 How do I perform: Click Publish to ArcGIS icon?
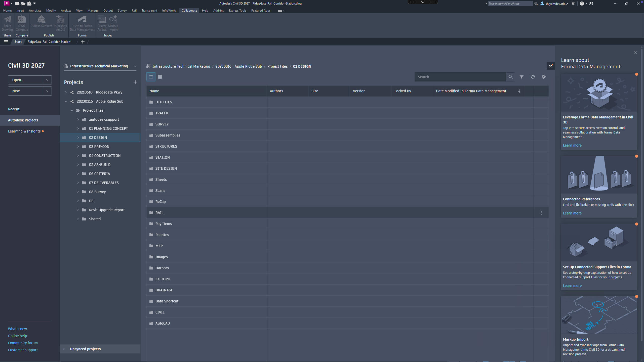click(60, 23)
